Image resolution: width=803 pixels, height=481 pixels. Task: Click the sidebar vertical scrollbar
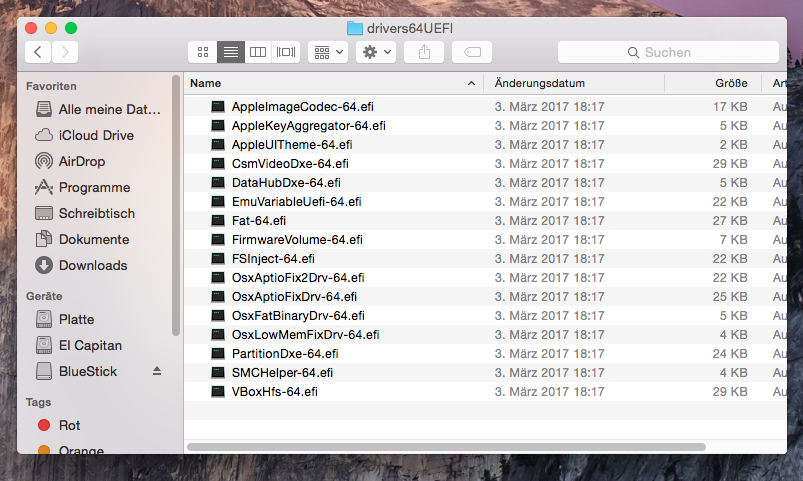tap(176, 206)
